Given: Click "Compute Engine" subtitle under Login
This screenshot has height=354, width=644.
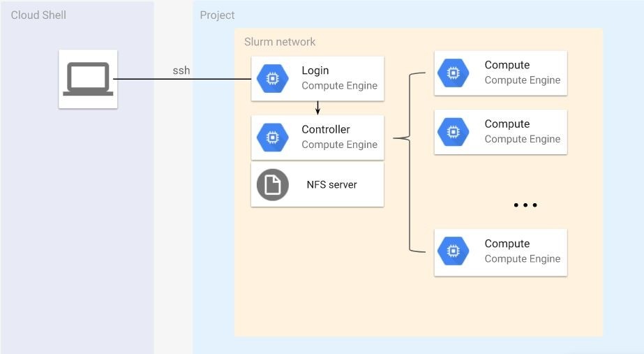Looking at the screenshot, I should (x=339, y=85).
